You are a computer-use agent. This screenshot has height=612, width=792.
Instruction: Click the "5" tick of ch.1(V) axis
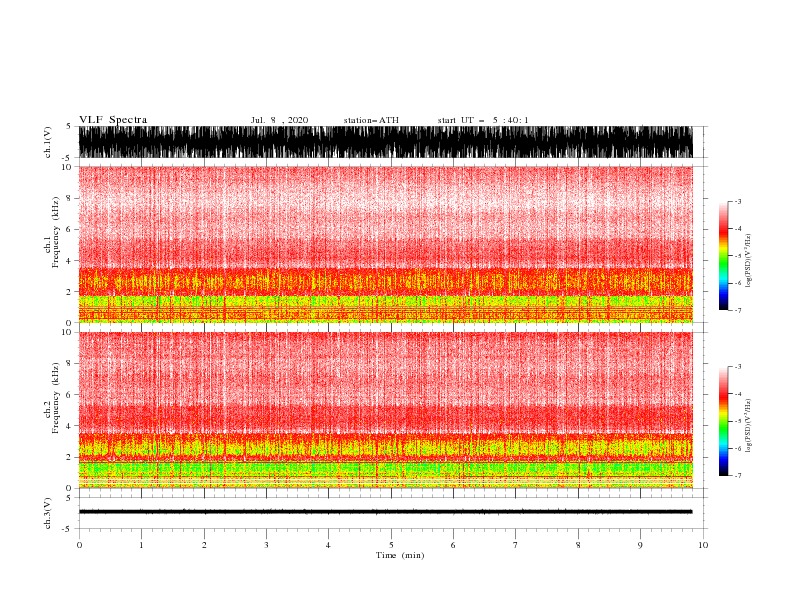[70, 126]
